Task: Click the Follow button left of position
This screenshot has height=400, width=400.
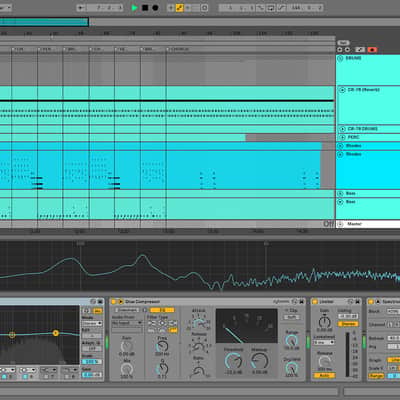Action: [81, 8]
